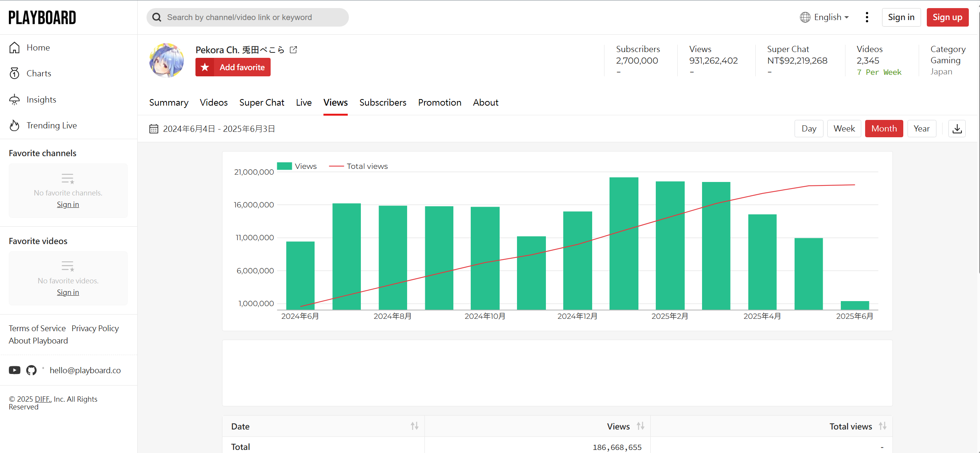This screenshot has height=453, width=980.
Task: Select Week interval
Action: click(x=844, y=128)
